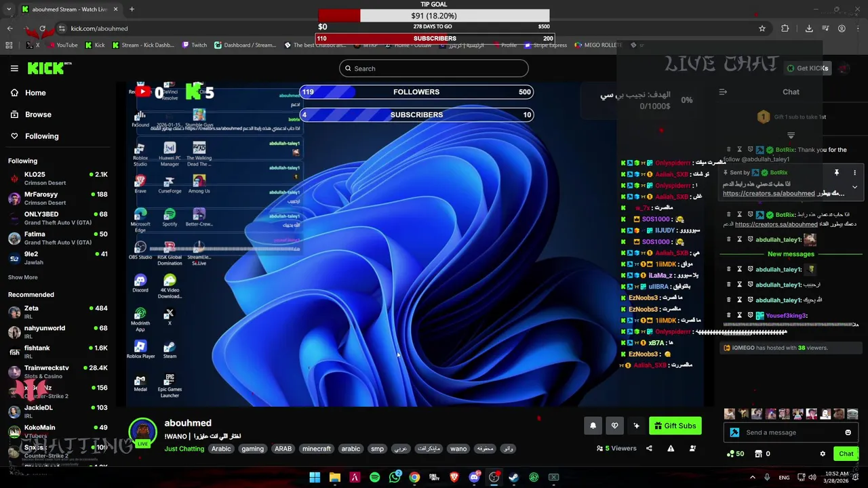The height and width of the screenshot is (488, 868).
Task: Click abouhmed channel avatar with LIVE badge
Action: point(142,432)
